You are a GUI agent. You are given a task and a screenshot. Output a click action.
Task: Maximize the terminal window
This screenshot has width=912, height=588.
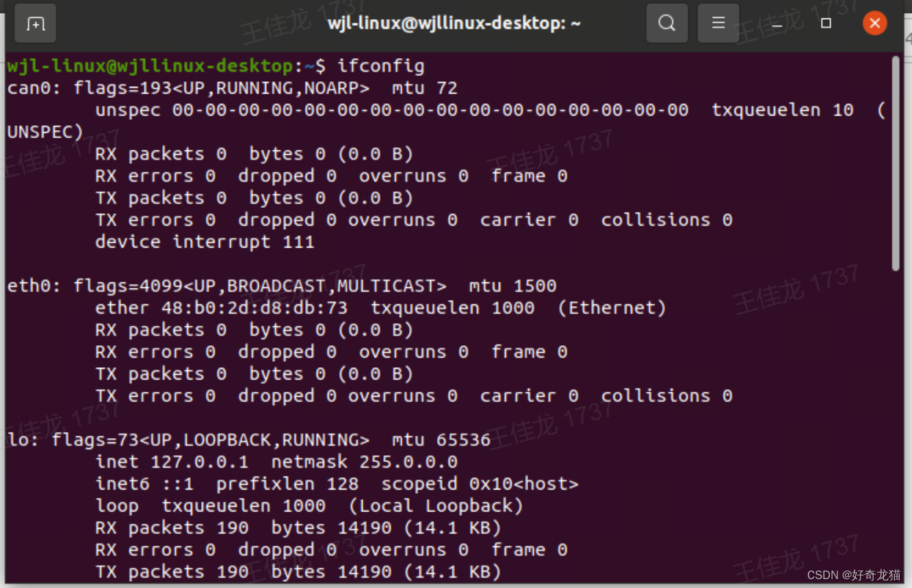tap(826, 23)
